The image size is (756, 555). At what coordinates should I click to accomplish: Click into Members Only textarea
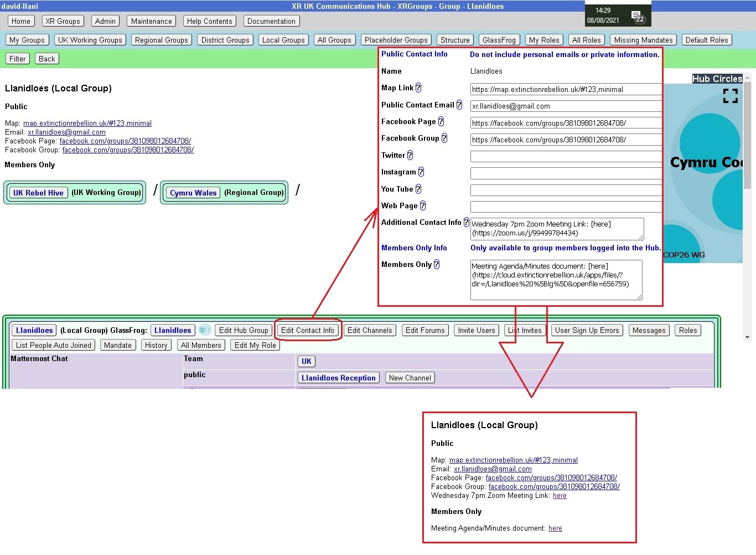[x=556, y=280]
